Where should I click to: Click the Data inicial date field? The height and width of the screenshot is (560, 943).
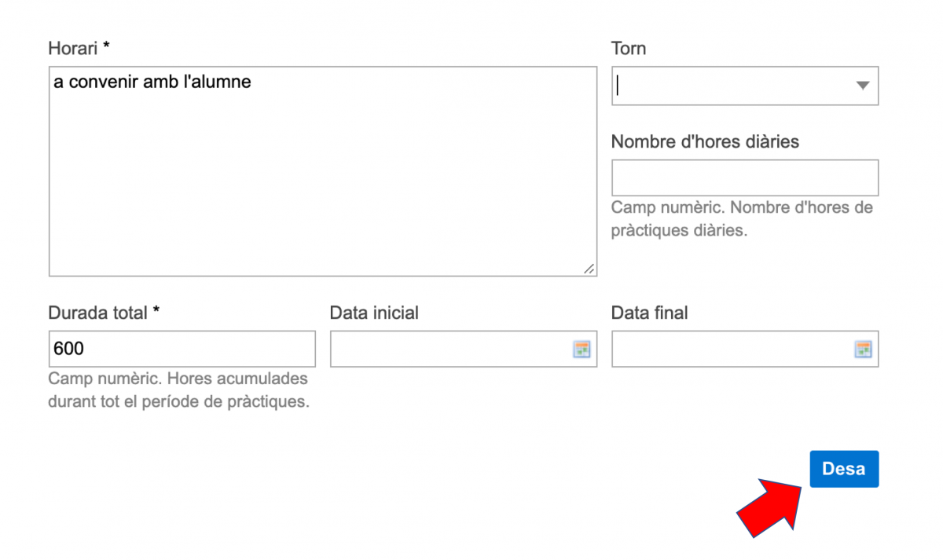tap(449, 350)
